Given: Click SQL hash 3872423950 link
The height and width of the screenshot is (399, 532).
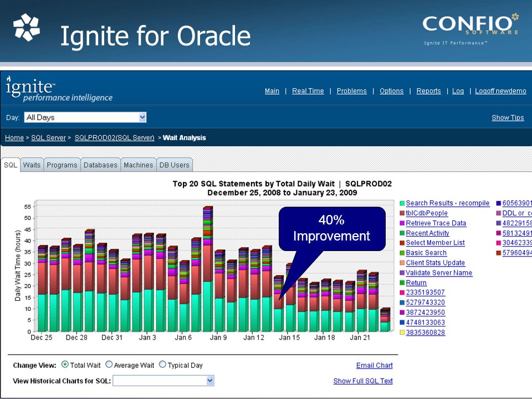Looking at the screenshot, I should (425, 313).
